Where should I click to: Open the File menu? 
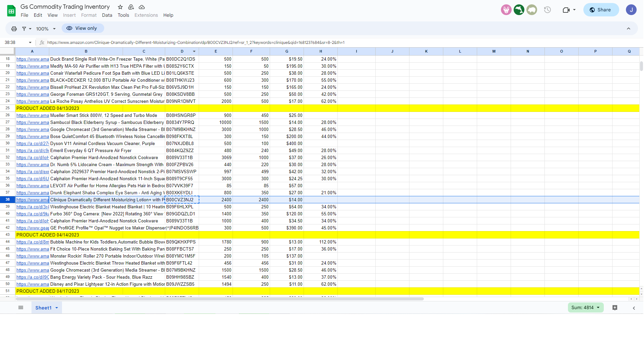coord(24,15)
